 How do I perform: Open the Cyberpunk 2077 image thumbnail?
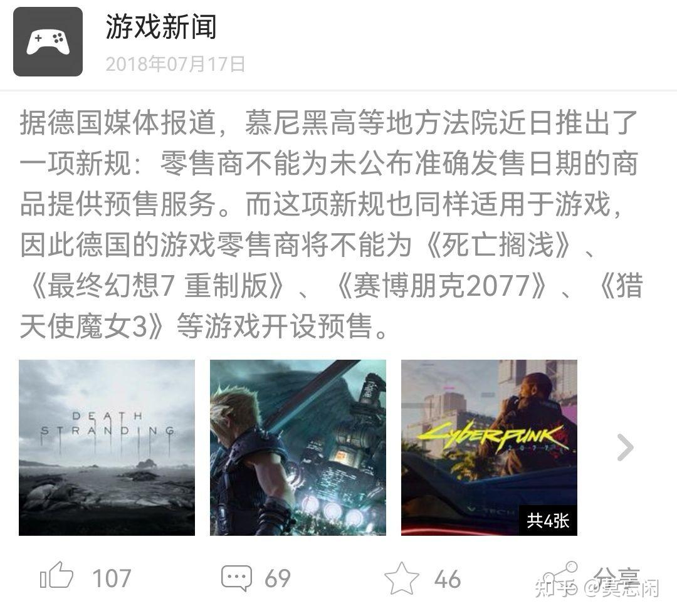(489, 447)
